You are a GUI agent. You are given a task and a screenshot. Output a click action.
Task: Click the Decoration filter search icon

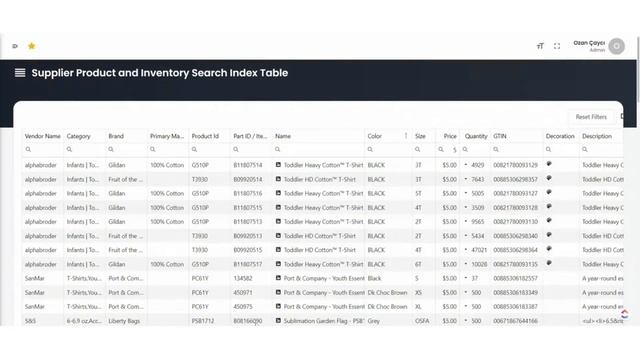click(x=549, y=149)
